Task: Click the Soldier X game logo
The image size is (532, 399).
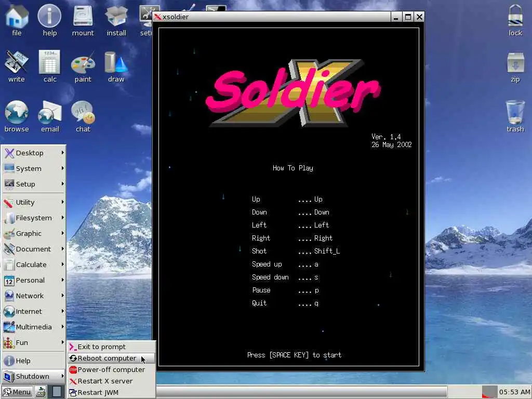Action: (294, 92)
